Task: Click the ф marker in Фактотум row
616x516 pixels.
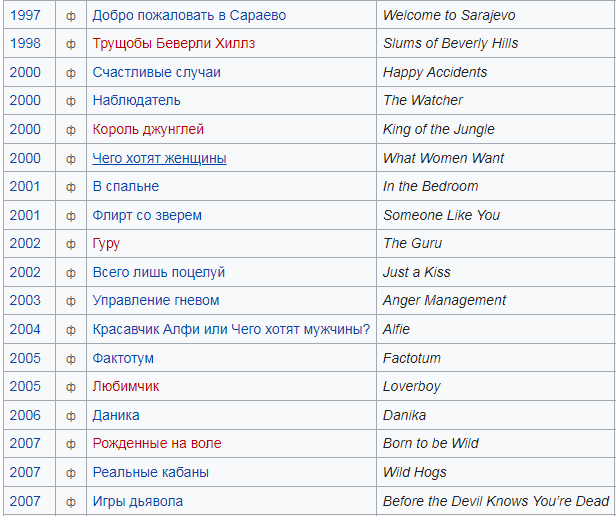Action: point(71,359)
